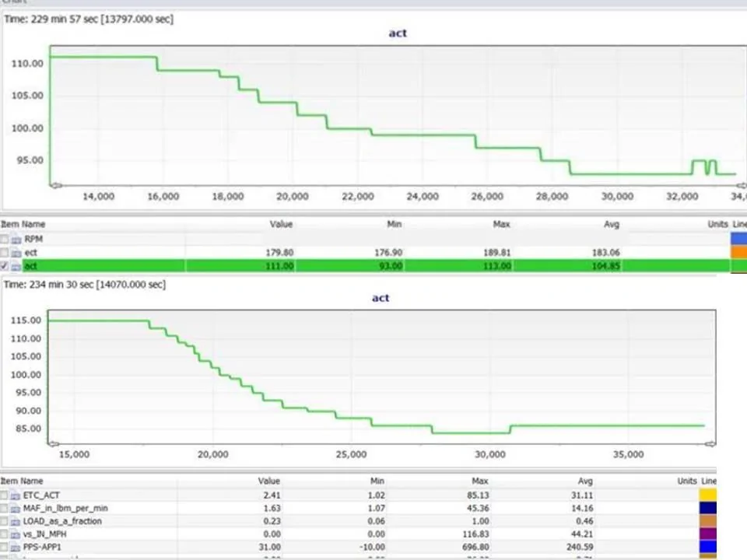Click the time readout 229 min 57 sec
747x560 pixels.
click(x=89, y=19)
